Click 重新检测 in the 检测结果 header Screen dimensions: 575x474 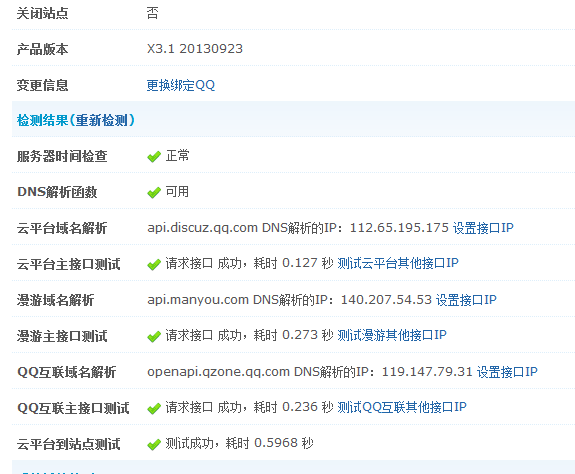tap(102, 120)
